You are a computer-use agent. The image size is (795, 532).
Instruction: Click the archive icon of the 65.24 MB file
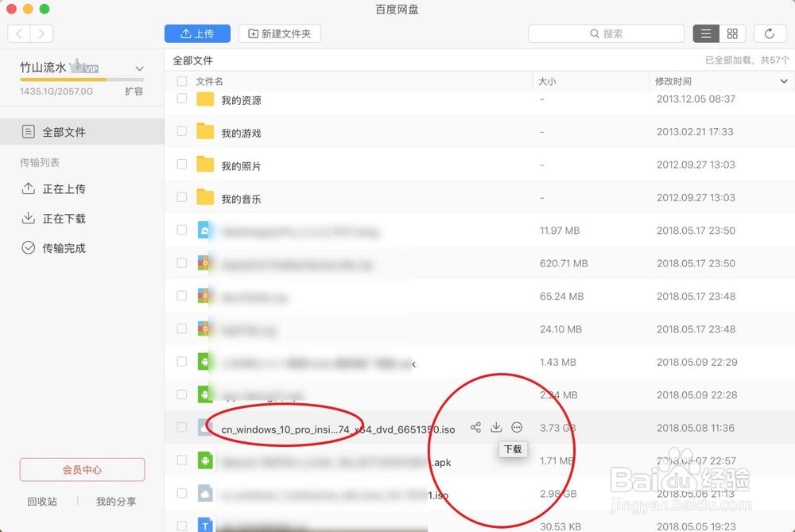pyautogui.click(x=204, y=296)
